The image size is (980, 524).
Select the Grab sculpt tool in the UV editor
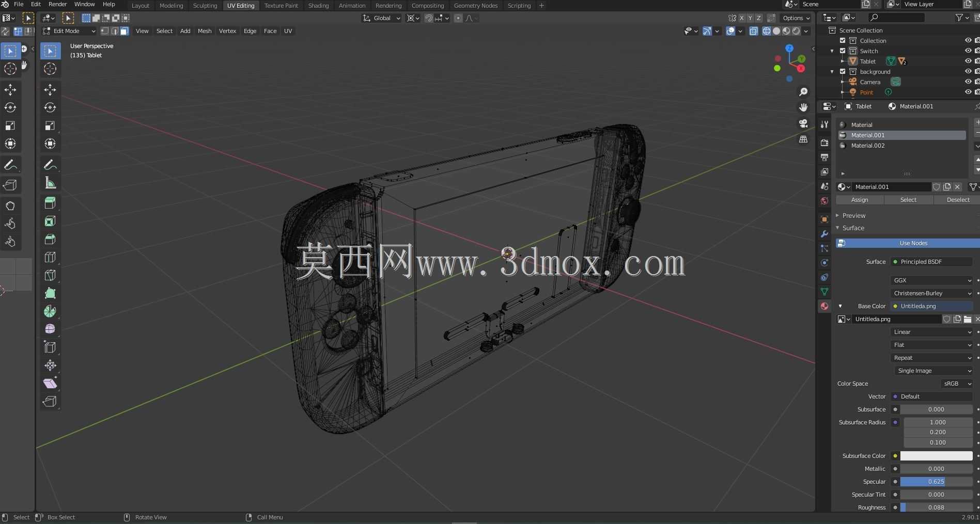(10, 205)
